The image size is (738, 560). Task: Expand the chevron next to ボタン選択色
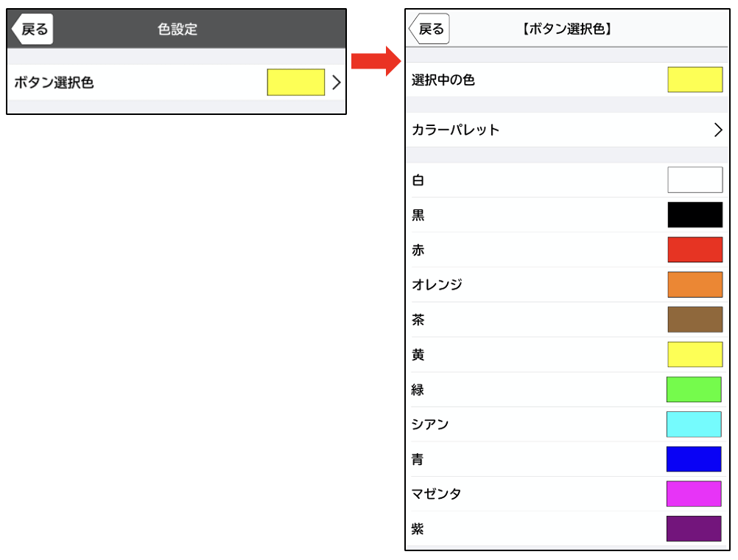(x=337, y=83)
